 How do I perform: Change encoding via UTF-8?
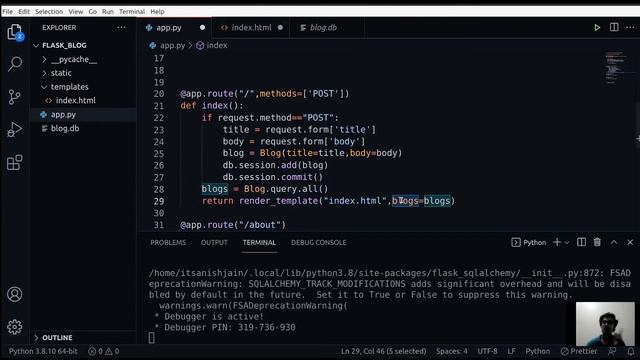[487, 351]
